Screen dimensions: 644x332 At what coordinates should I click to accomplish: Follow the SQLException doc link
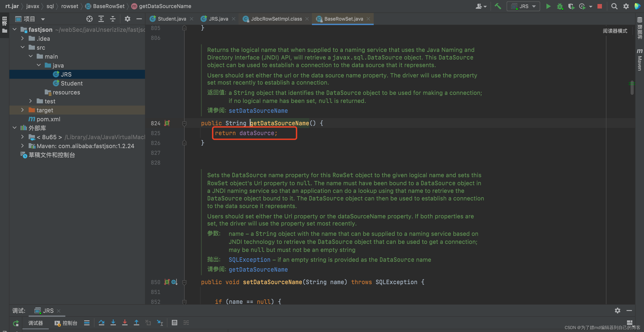click(x=249, y=260)
